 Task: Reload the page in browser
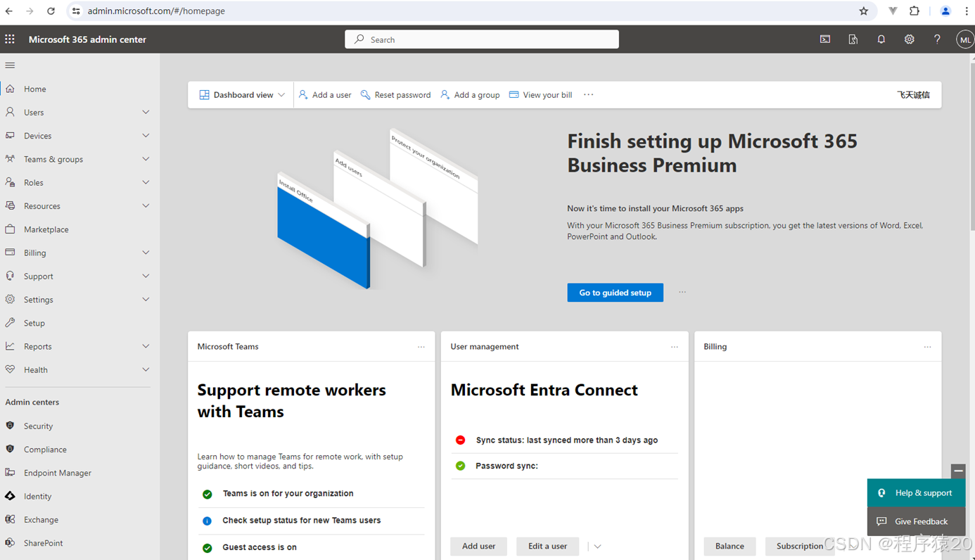pos(51,11)
